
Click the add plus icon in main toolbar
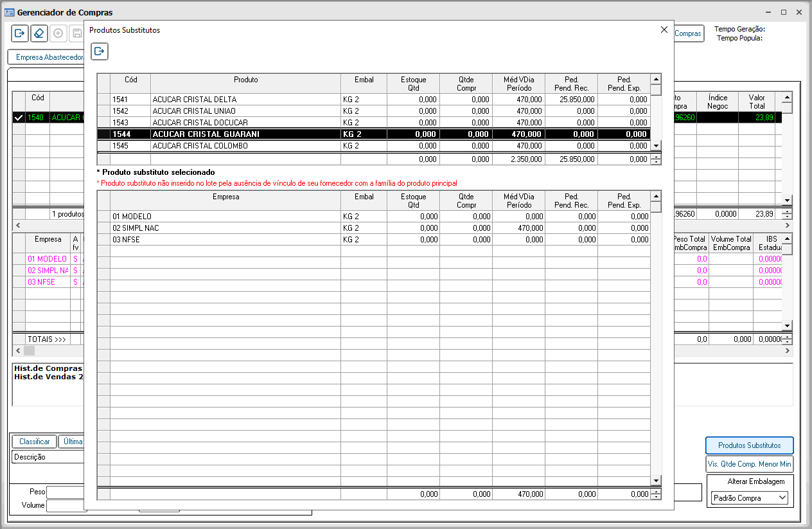(58, 33)
